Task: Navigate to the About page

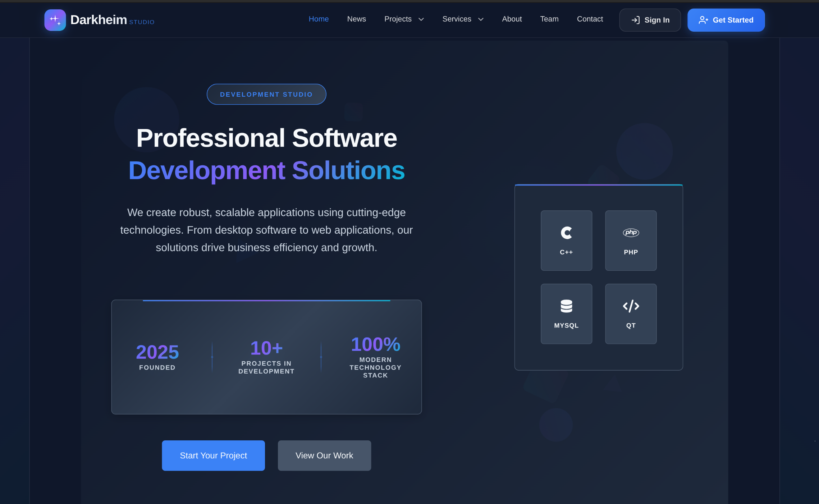Action: coord(512,19)
